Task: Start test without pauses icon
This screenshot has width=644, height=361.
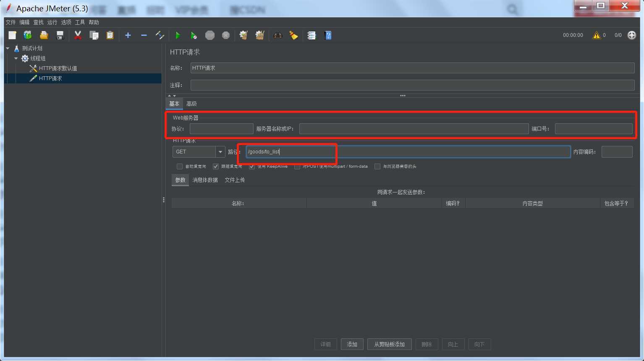Action: pos(194,35)
